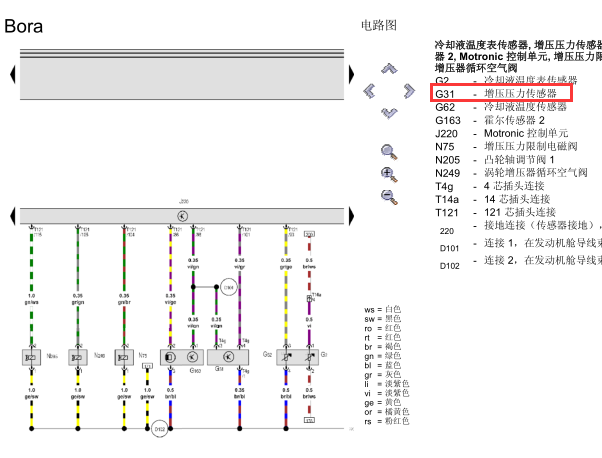Click the 1.0 gn/ws wire label

pos(31,299)
